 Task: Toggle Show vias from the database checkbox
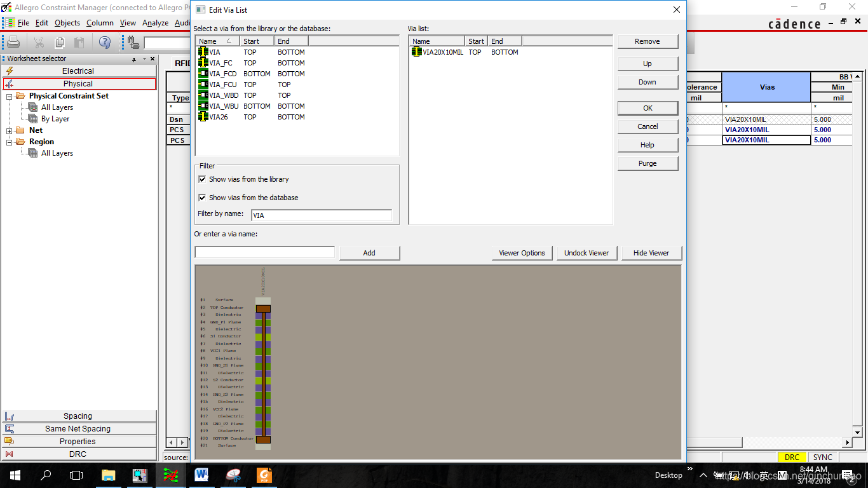click(202, 198)
